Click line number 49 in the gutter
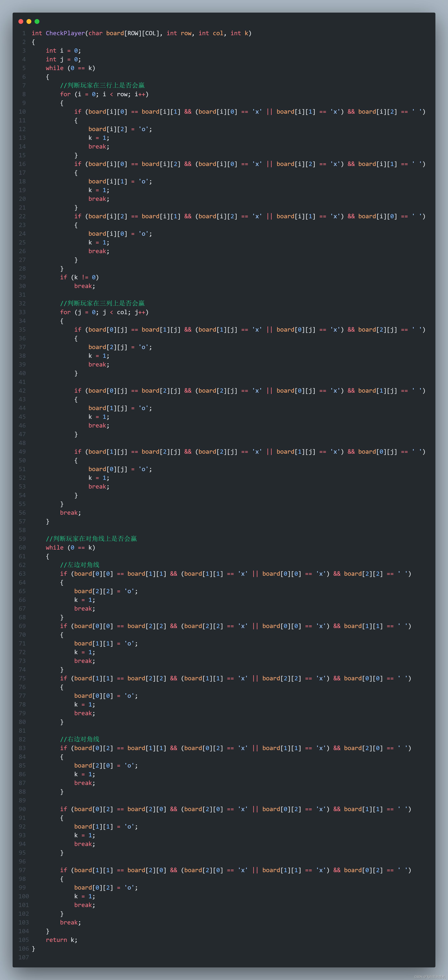The width and height of the screenshot is (448, 980). [x=22, y=452]
